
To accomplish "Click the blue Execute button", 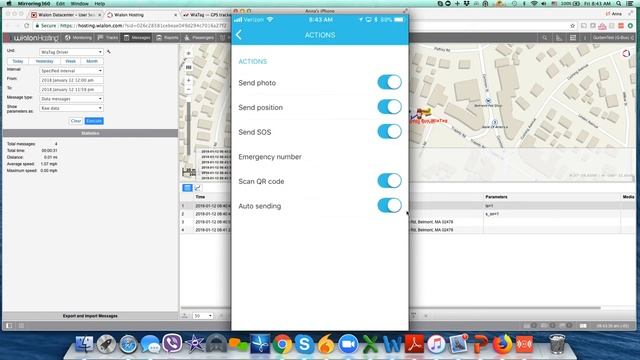I will pos(94,121).
